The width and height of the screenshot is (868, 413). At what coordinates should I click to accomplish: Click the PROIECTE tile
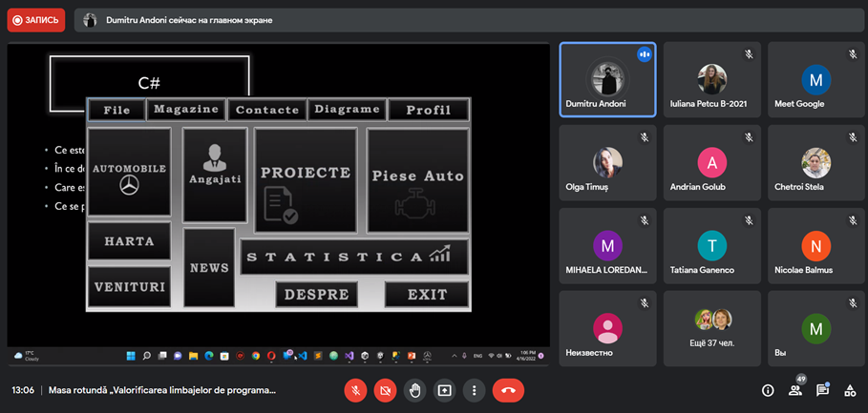tap(306, 181)
